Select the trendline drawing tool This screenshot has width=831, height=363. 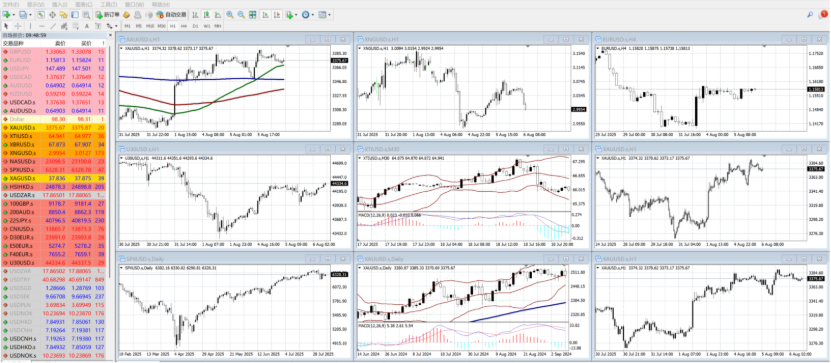pos(53,26)
